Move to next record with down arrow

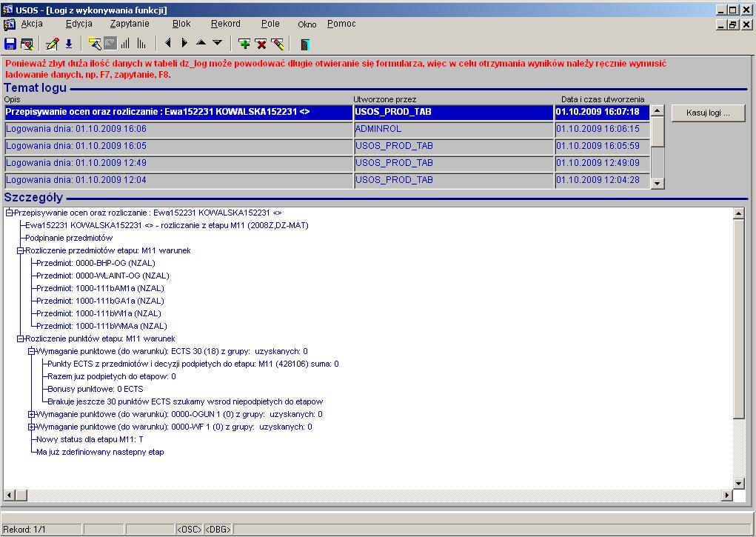coord(218,43)
